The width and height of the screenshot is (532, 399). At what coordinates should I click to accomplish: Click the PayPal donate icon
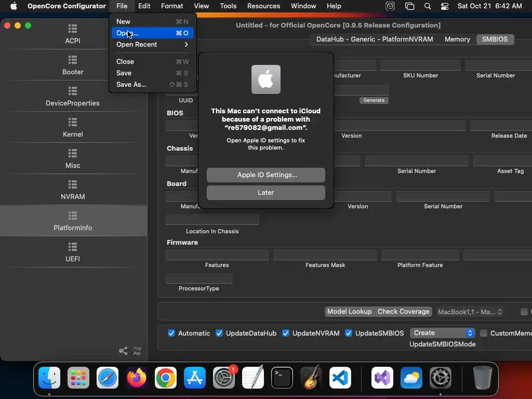tap(137, 351)
